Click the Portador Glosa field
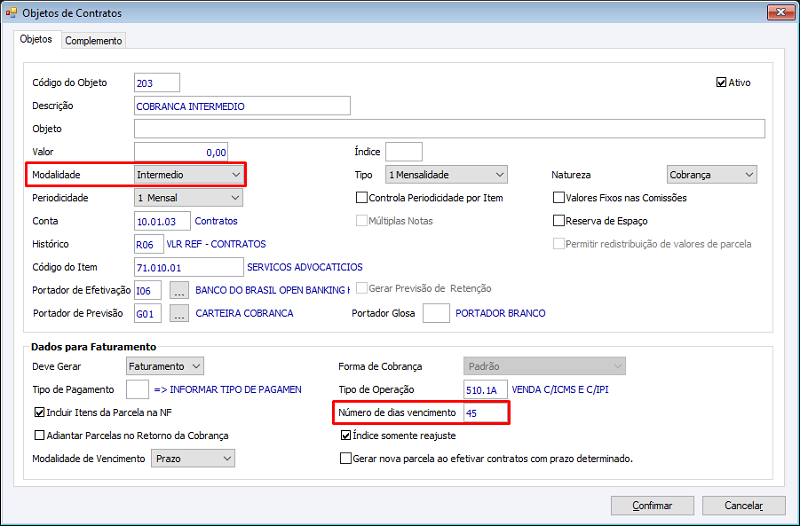800x526 pixels. coord(436,313)
